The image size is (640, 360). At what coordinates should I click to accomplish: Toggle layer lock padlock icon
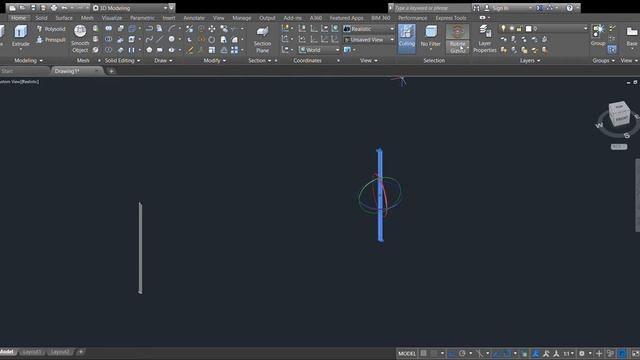(519, 28)
